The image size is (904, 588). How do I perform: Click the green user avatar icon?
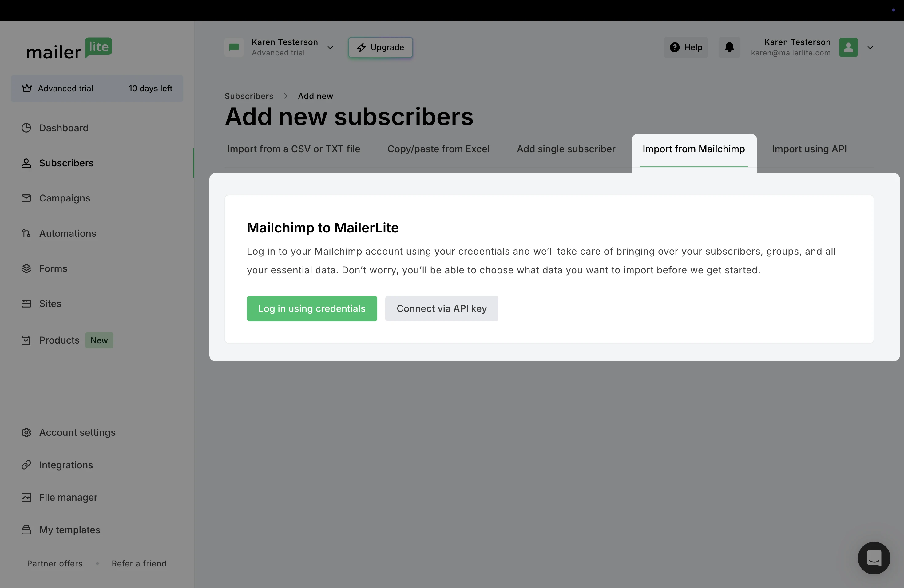point(848,47)
